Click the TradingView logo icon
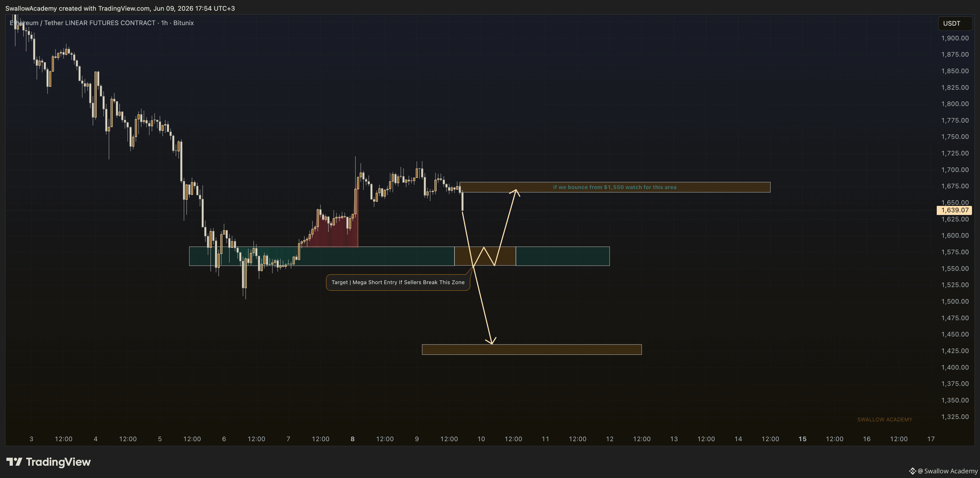The image size is (980, 478). click(14, 462)
